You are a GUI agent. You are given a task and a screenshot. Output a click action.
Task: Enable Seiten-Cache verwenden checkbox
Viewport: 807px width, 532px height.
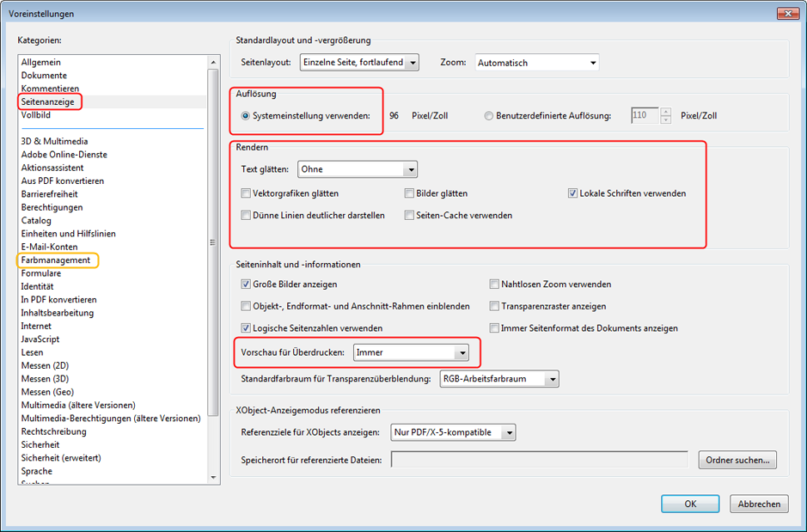coord(409,215)
